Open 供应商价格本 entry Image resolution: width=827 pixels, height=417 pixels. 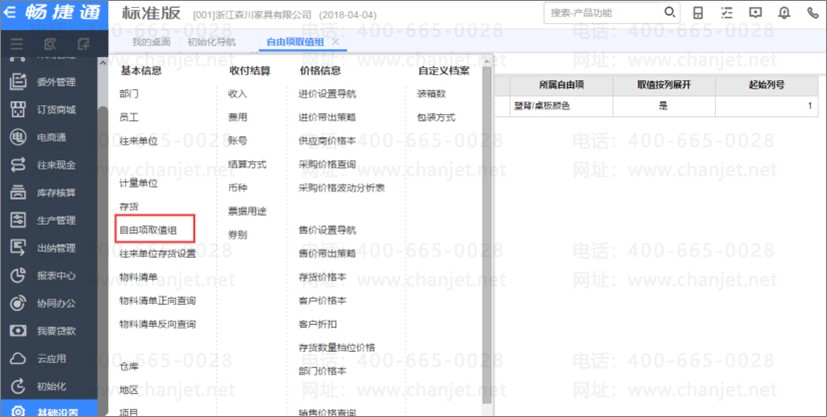pyautogui.click(x=327, y=141)
